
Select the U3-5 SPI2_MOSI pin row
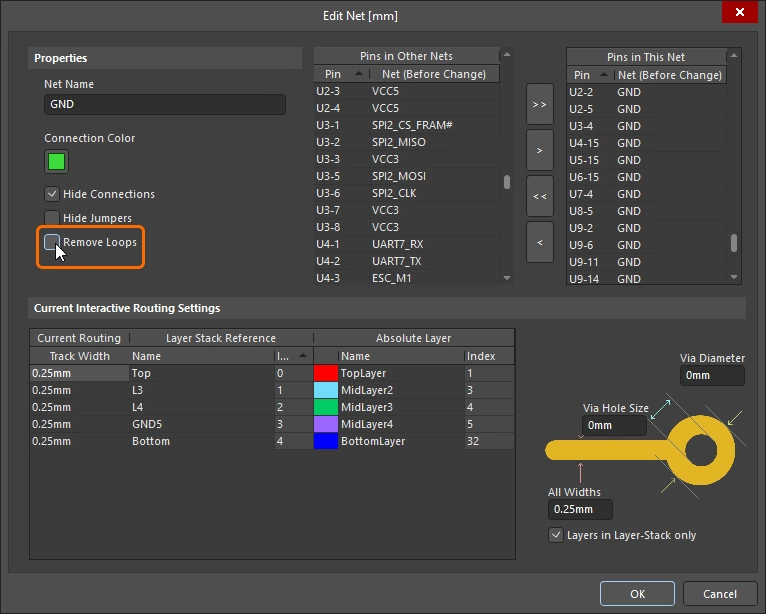click(x=400, y=176)
